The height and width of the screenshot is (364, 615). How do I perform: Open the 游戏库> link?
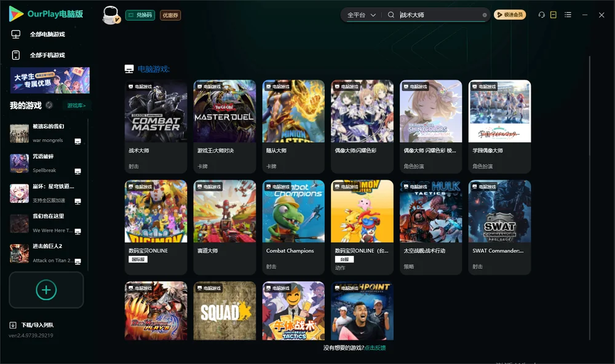(x=76, y=106)
